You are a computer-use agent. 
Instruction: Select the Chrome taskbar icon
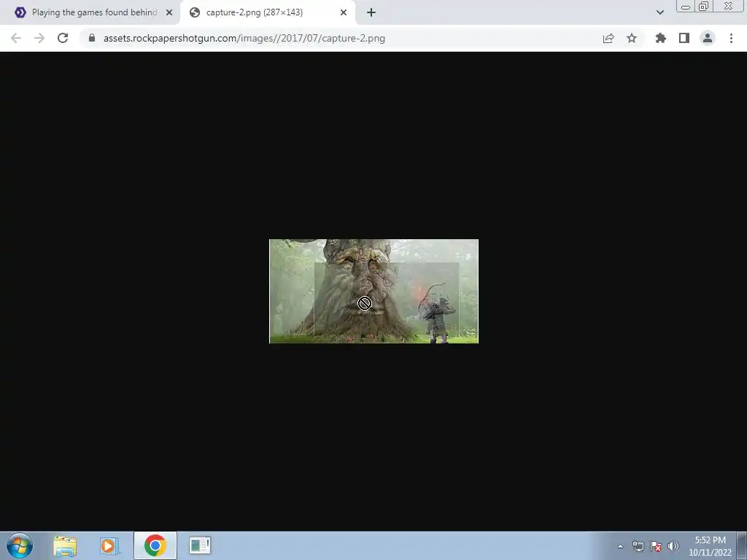click(x=155, y=545)
